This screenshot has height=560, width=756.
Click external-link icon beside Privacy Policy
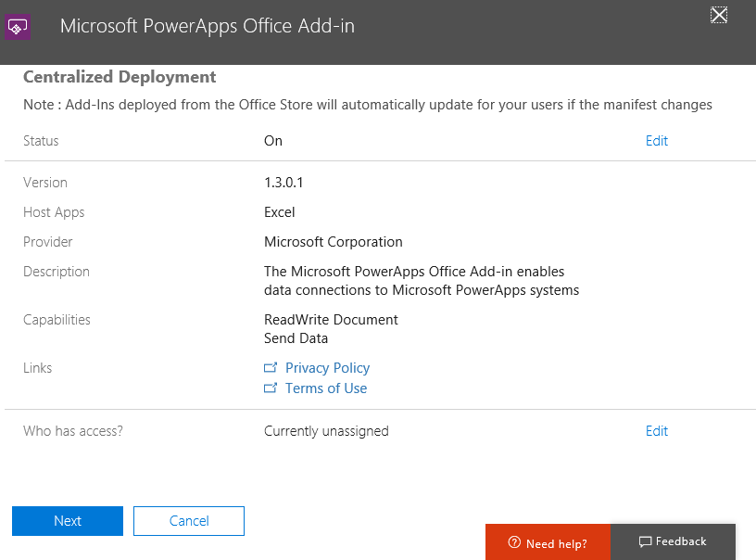(x=271, y=368)
